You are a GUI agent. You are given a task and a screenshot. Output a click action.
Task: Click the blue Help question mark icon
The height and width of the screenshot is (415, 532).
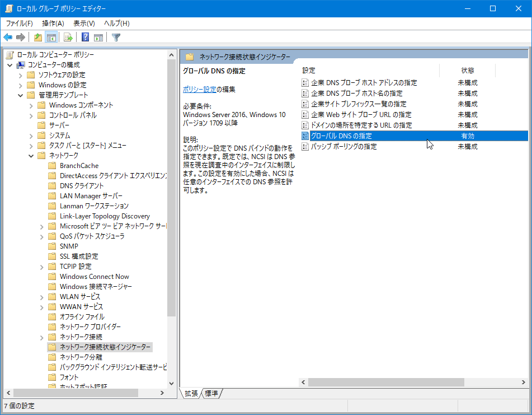tap(85, 38)
